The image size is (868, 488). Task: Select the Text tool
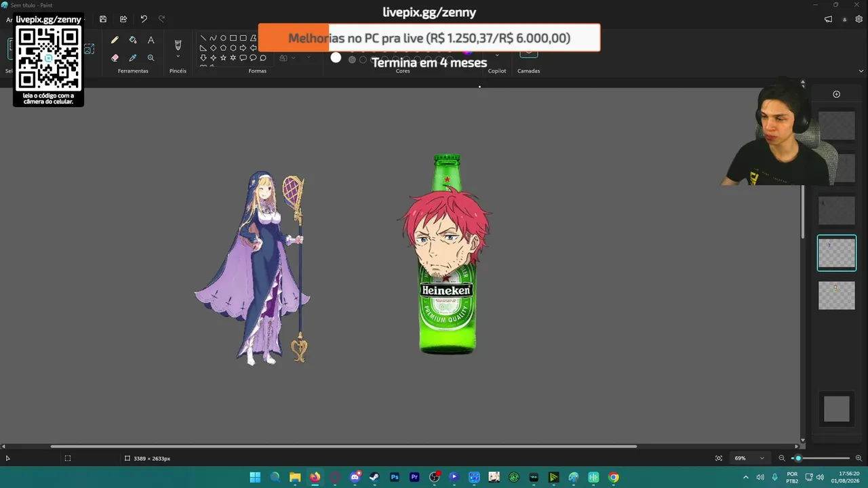[x=151, y=40]
